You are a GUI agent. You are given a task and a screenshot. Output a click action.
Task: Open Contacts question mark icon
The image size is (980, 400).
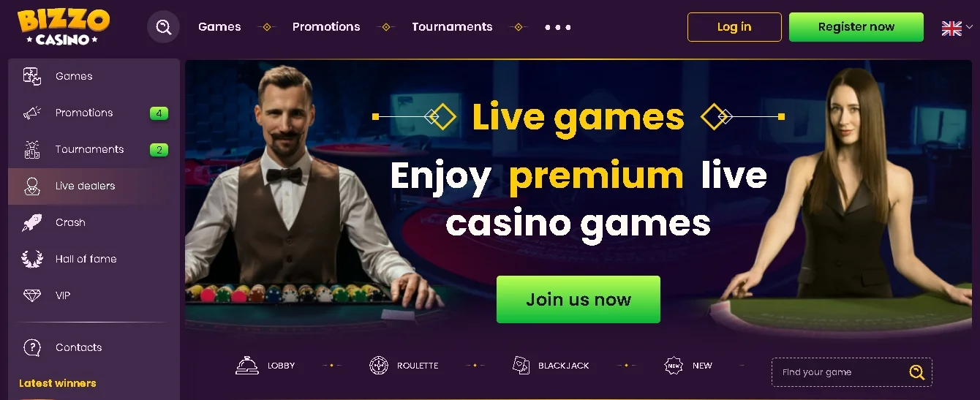pos(31,347)
